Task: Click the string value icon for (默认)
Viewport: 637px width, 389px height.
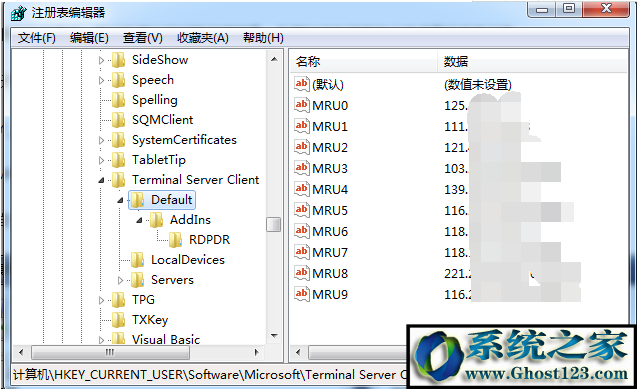Action: pos(301,84)
